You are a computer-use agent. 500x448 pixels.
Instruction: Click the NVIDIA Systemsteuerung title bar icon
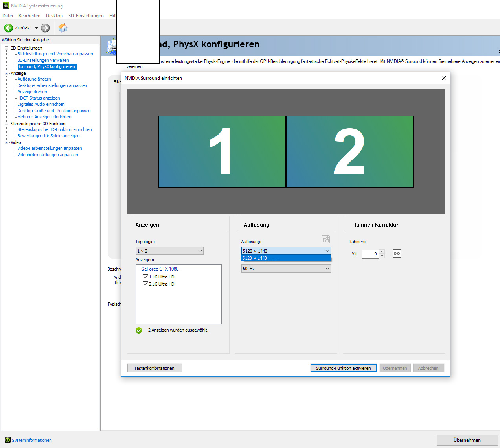(6, 6)
